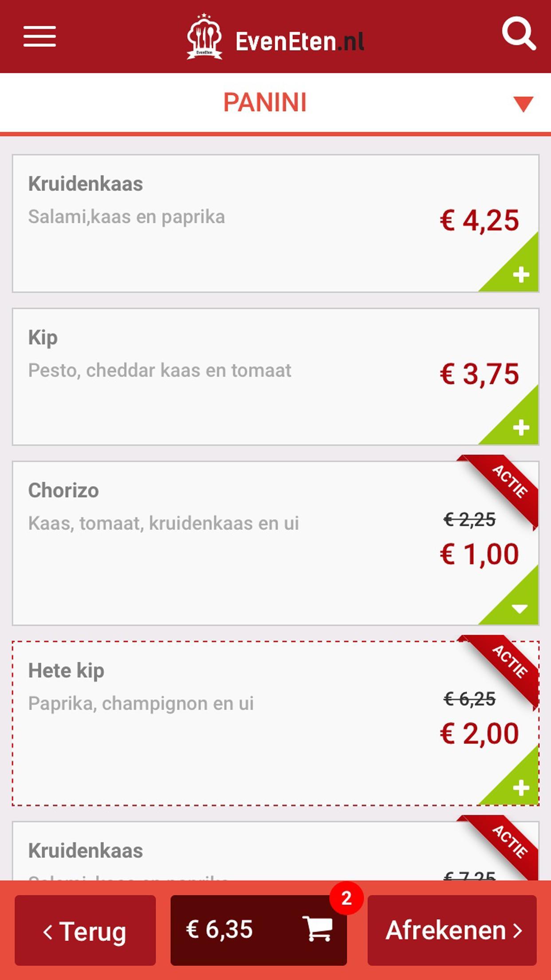Screen dimensions: 551x980
Task: Tap ACTIE ribbon on Chorizo
Action: point(510,482)
